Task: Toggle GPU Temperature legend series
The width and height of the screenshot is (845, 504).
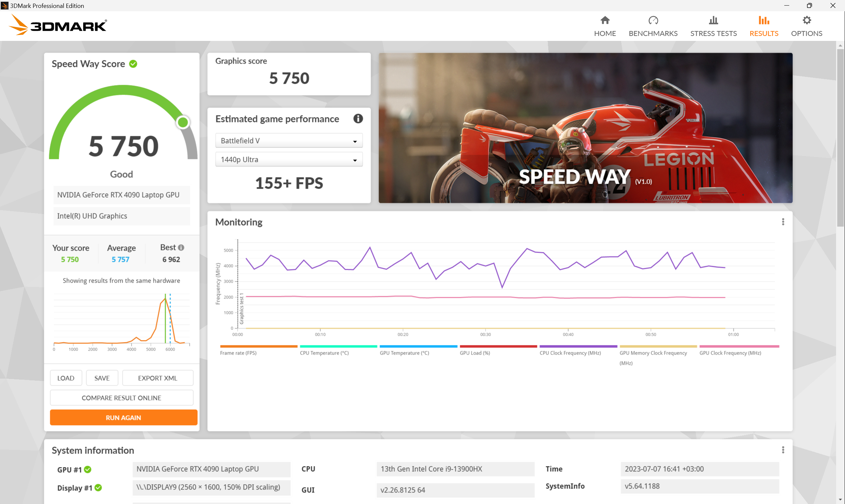Action: coord(418,351)
